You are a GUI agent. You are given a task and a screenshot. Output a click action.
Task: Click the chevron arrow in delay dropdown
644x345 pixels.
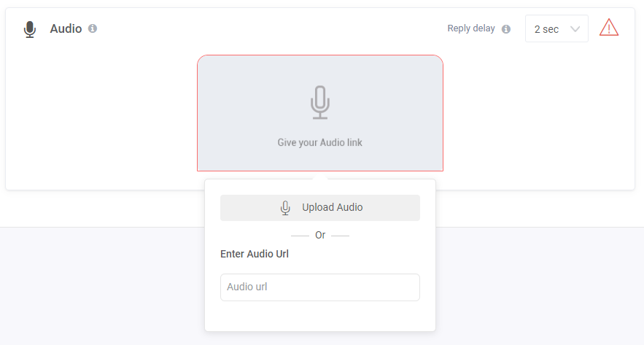pyautogui.click(x=575, y=29)
